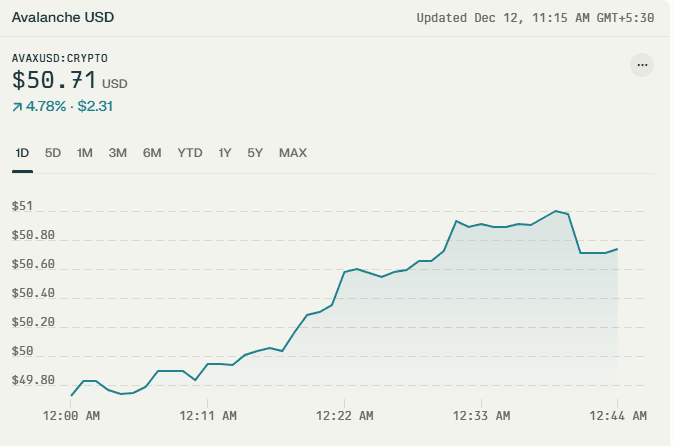Click the 12:11 AM x-axis label
Screen dimensions: 673x446
[x=208, y=416]
